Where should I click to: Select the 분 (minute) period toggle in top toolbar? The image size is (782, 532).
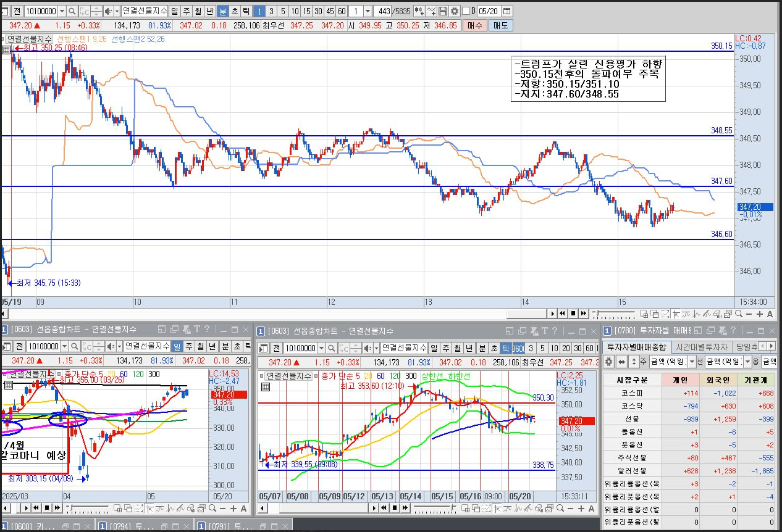pos(223,11)
